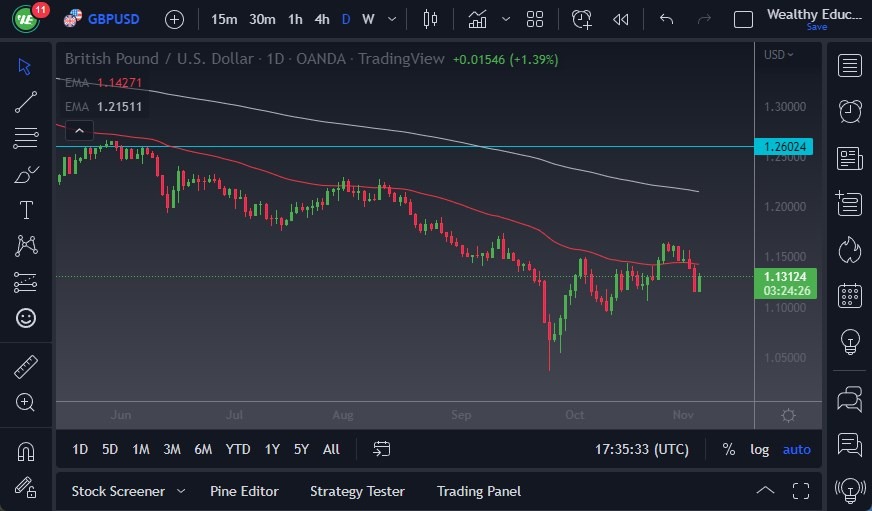The image size is (872, 511).
Task: Open the emoji icons tool
Action: click(x=26, y=318)
